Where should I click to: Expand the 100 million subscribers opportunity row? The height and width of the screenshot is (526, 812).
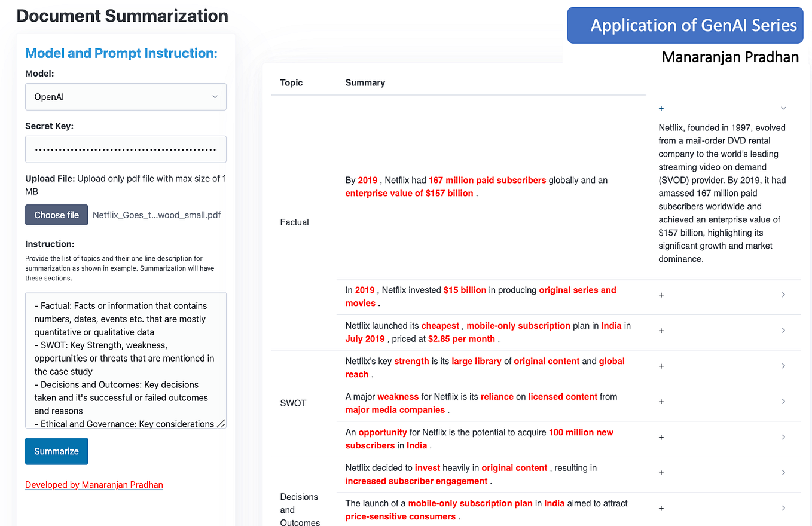(661, 437)
